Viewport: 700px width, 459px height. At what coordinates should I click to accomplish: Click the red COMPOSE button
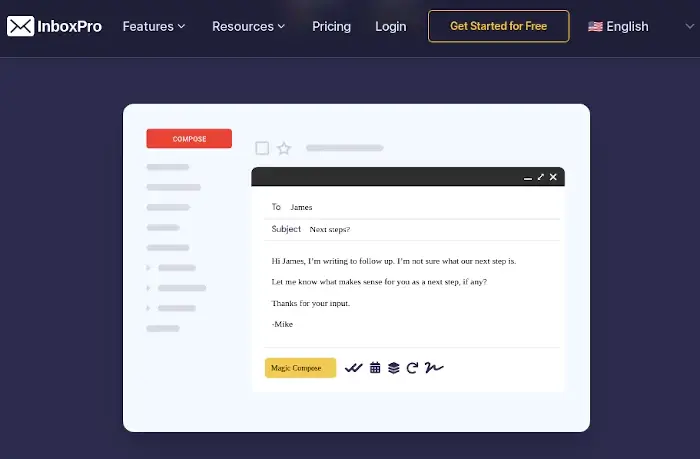[x=189, y=138]
